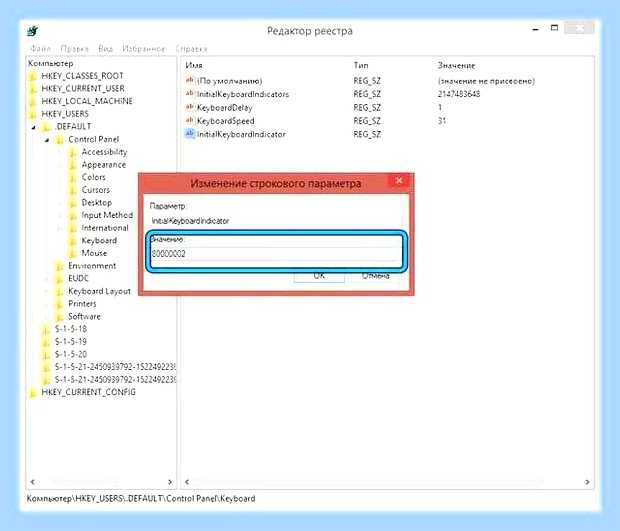
Task: Cancel the dialog with Отмена button
Action: [x=376, y=276]
